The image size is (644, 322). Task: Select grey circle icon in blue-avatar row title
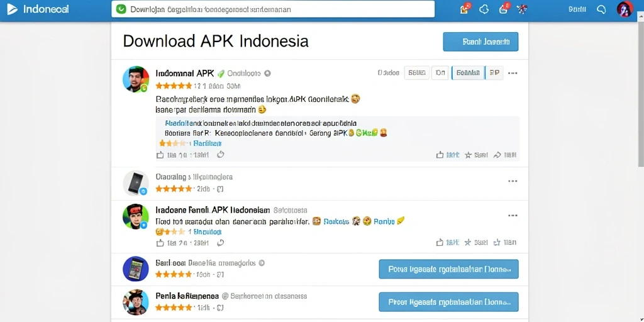coord(262,263)
